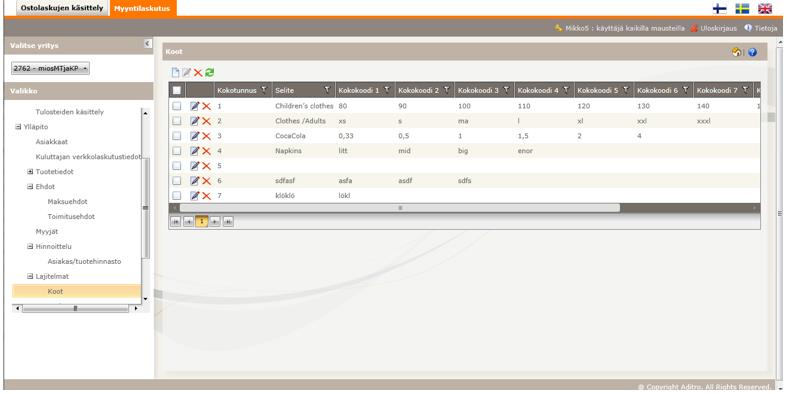Switch language to Finnish flag
This screenshot has width=788, height=394.
720,9
